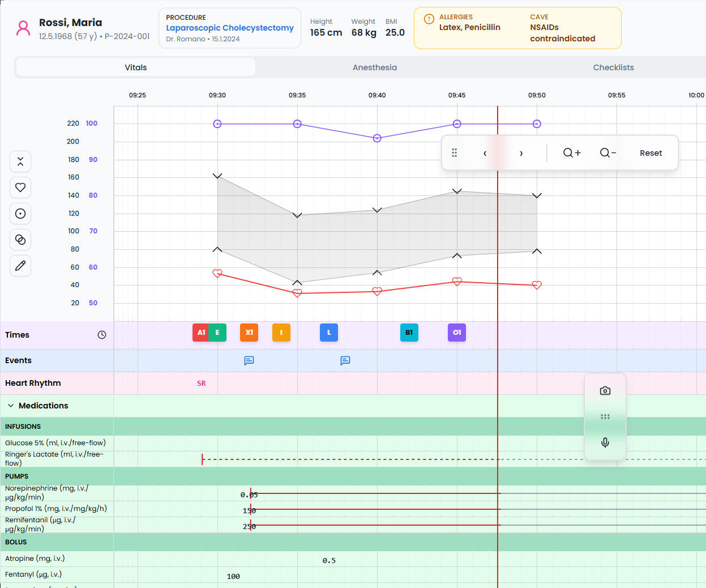
Task: Click the camera snapshot icon
Action: pos(605,391)
